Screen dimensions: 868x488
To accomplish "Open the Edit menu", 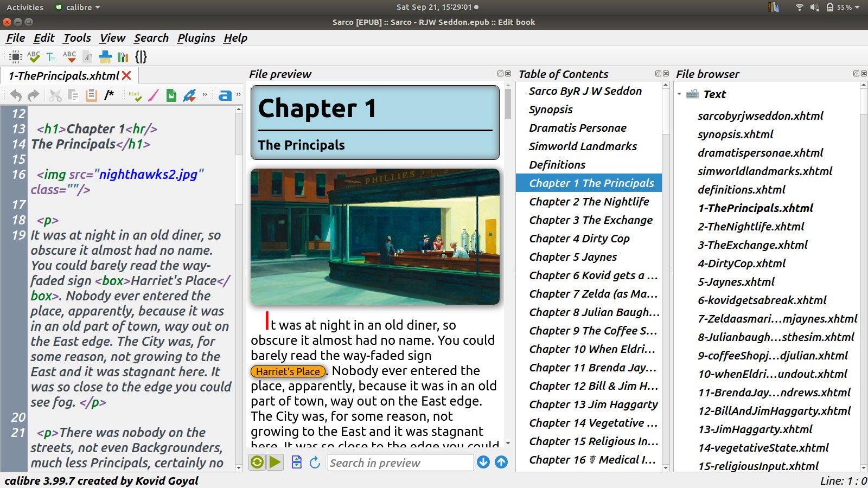I will tap(44, 38).
